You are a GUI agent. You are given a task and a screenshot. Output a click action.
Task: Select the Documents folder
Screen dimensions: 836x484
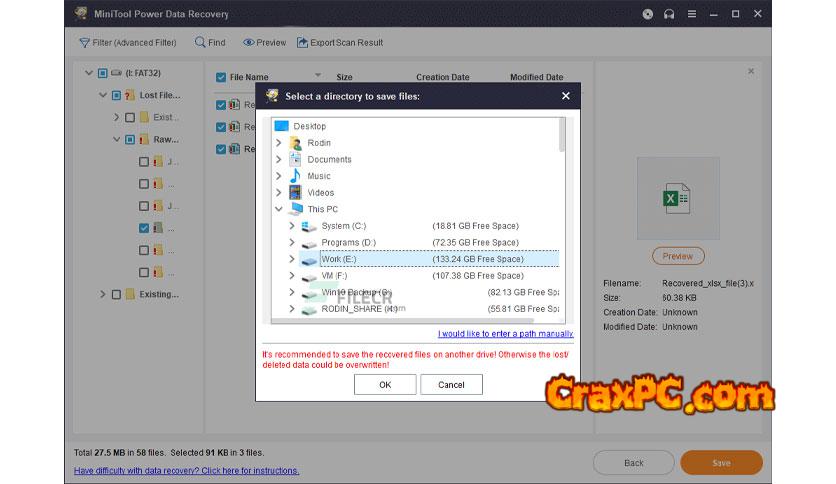328,159
